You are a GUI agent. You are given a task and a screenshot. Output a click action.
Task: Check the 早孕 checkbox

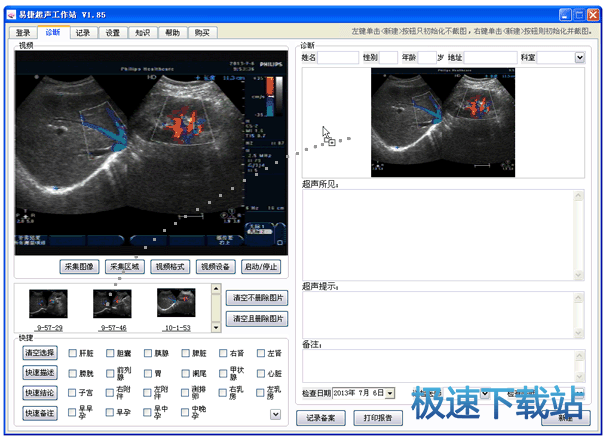point(110,413)
